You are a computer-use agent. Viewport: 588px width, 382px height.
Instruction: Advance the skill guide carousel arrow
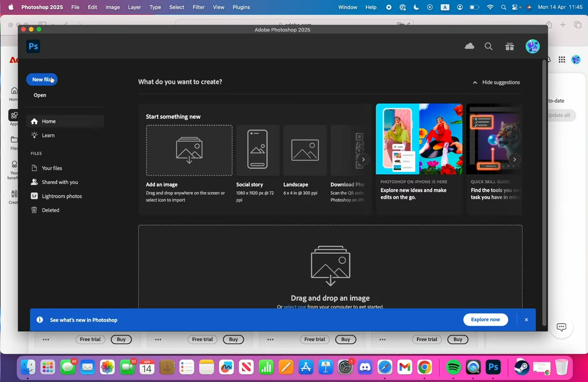[x=514, y=159]
